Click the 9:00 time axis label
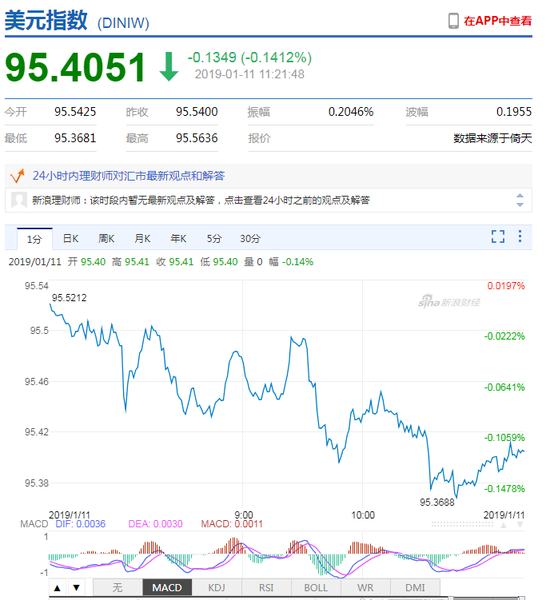The height and width of the screenshot is (600, 550). pyautogui.click(x=244, y=515)
